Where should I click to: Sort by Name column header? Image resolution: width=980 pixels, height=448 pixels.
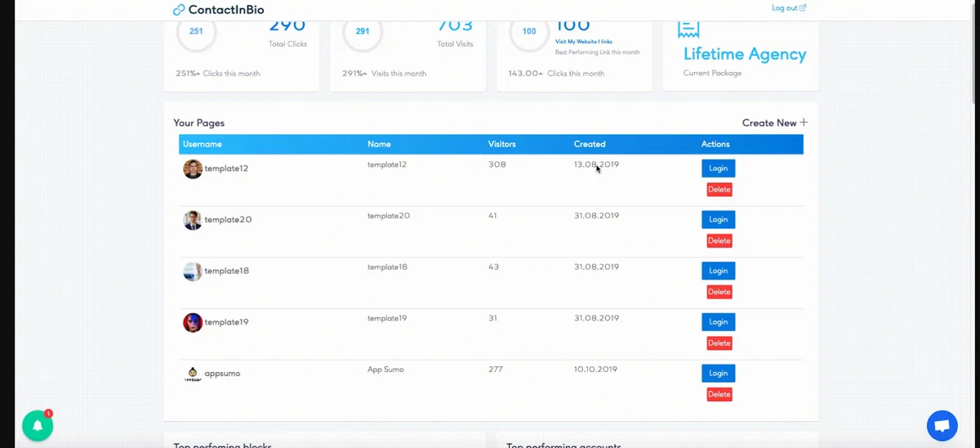[379, 144]
